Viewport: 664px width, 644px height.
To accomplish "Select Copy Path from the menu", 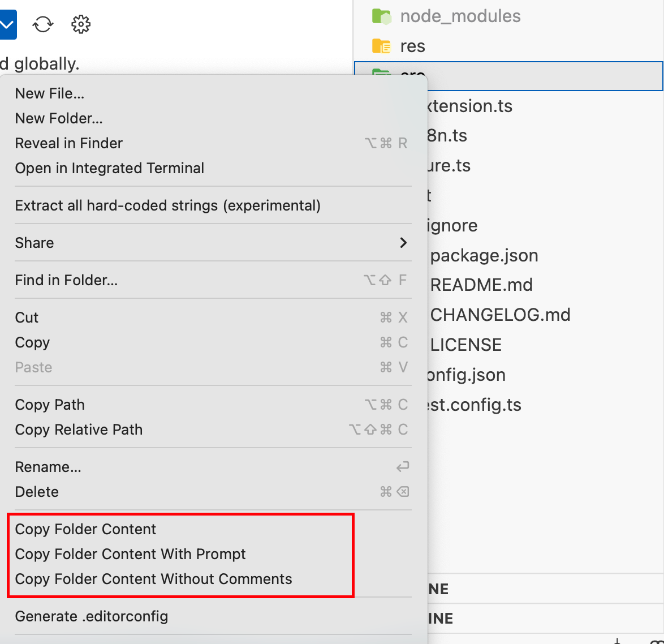I will [50, 405].
